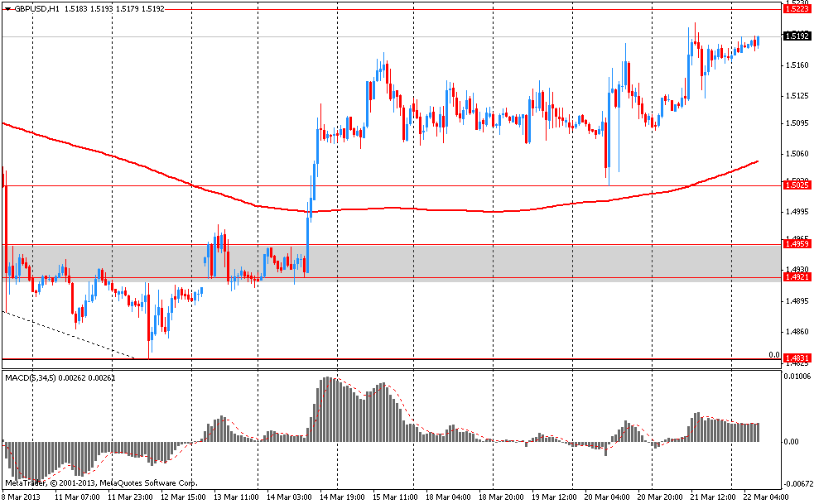Select the gray shaded rectangle zone
The height and width of the screenshot is (504, 814).
click(392, 261)
